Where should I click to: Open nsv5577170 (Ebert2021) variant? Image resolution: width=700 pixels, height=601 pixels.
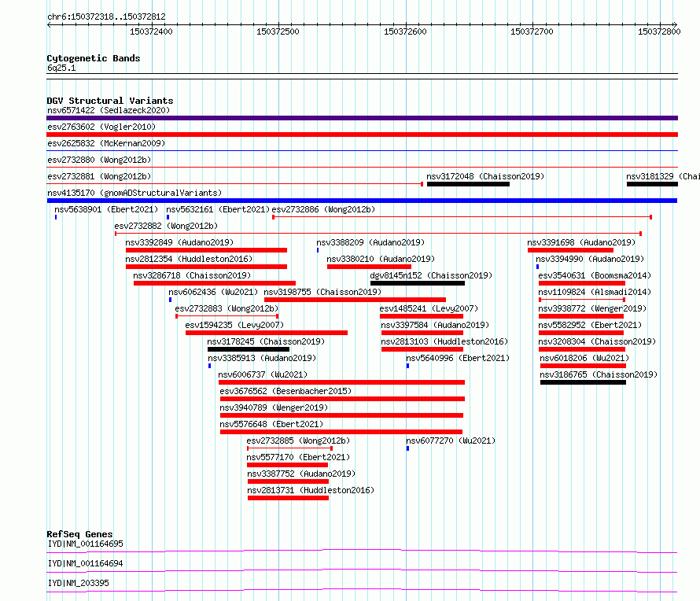[298, 457]
